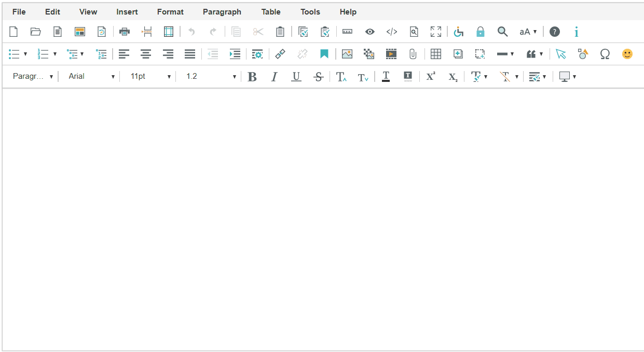Insert an image

click(x=347, y=54)
